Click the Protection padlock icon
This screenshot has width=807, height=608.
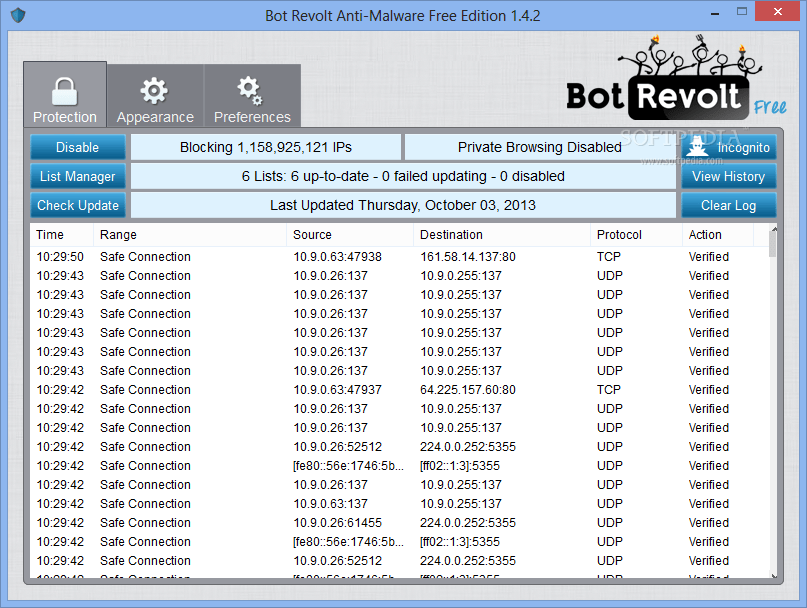pos(64,89)
